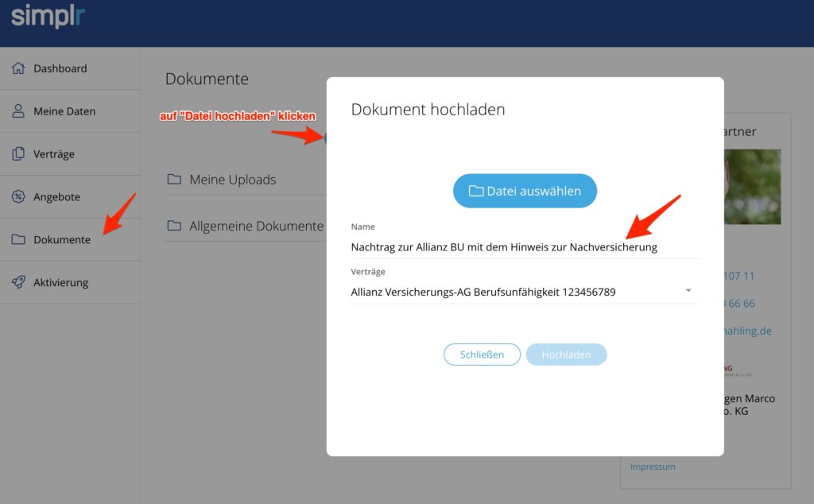Click the Dokumente page heading

point(207,79)
